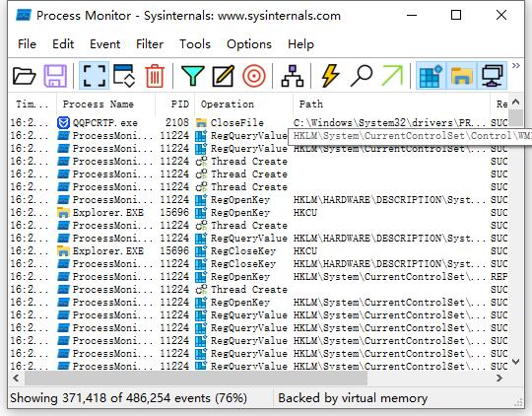Screen dimensions: 532x416
Task: Open the Filter menu
Action: click(x=150, y=44)
